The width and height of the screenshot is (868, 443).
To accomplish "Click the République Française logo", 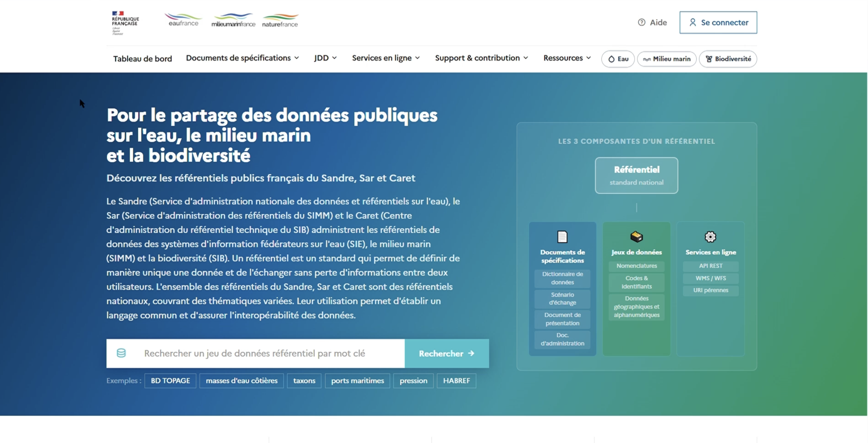I will (x=125, y=22).
